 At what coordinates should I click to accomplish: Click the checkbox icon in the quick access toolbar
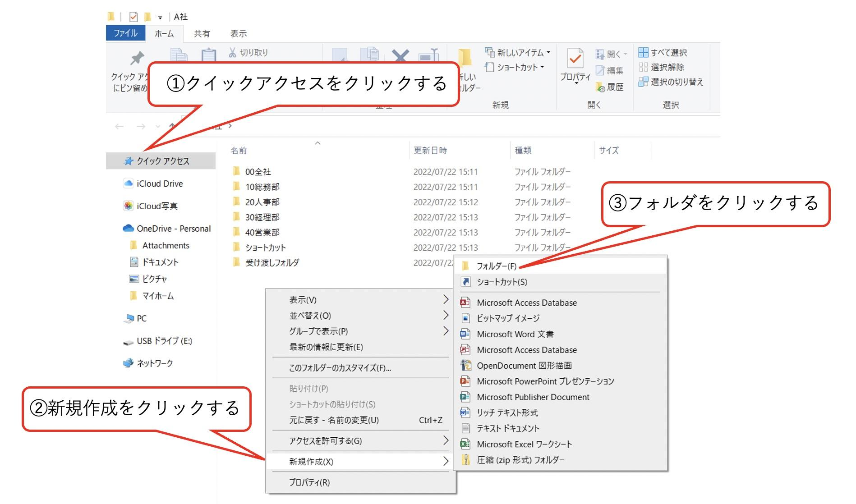tap(133, 16)
